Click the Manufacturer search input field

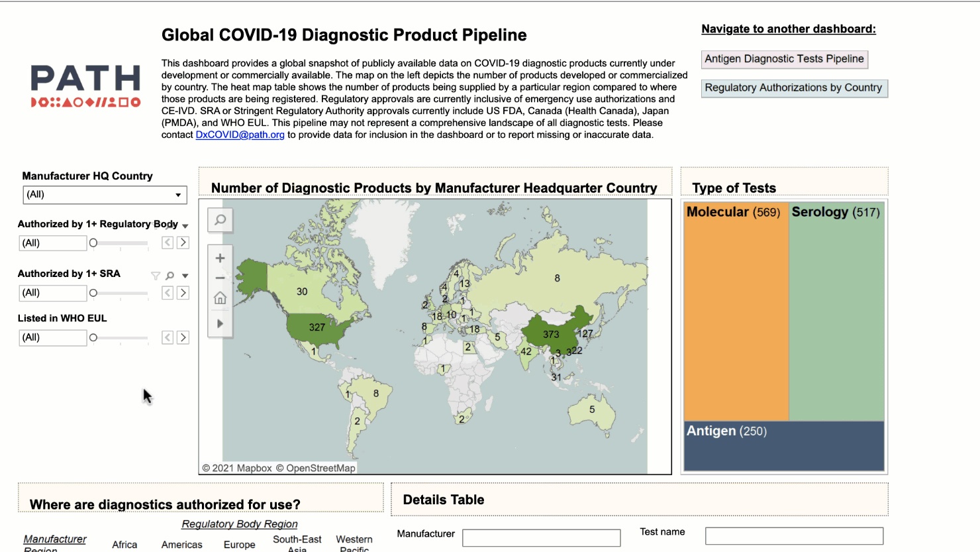(x=541, y=537)
